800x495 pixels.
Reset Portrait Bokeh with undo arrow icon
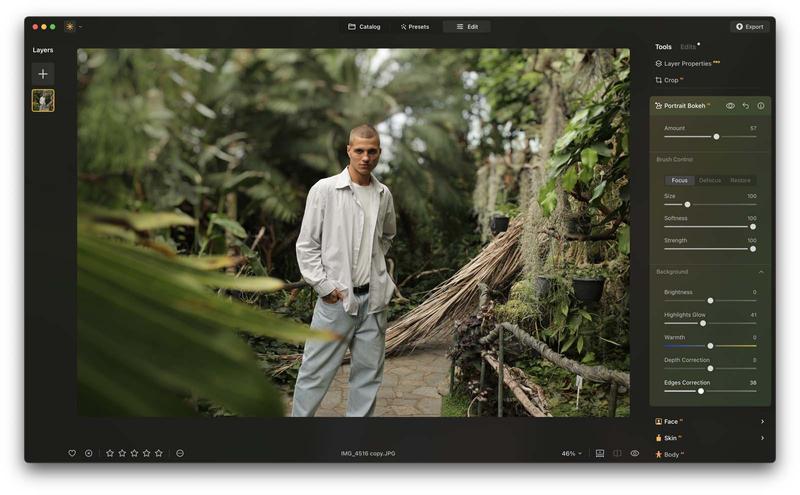[745, 106]
